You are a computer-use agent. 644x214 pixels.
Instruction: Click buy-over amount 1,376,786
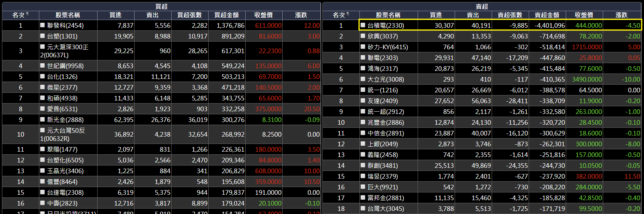(231, 25)
